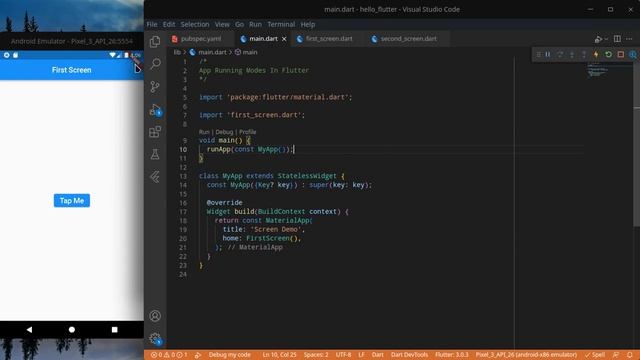Viewport: 640px width, 360px height.
Task: Click Debug my code in status bar
Action: 229,355
